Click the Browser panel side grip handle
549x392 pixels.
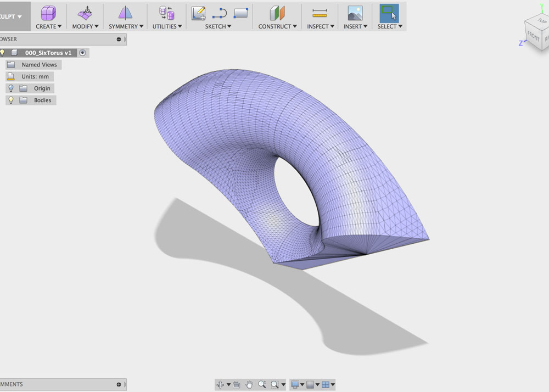(125, 39)
